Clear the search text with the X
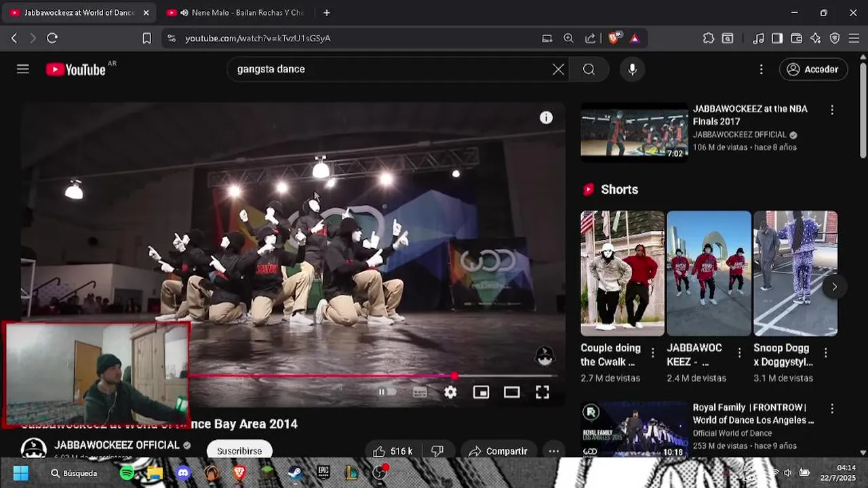868x488 pixels. point(558,69)
